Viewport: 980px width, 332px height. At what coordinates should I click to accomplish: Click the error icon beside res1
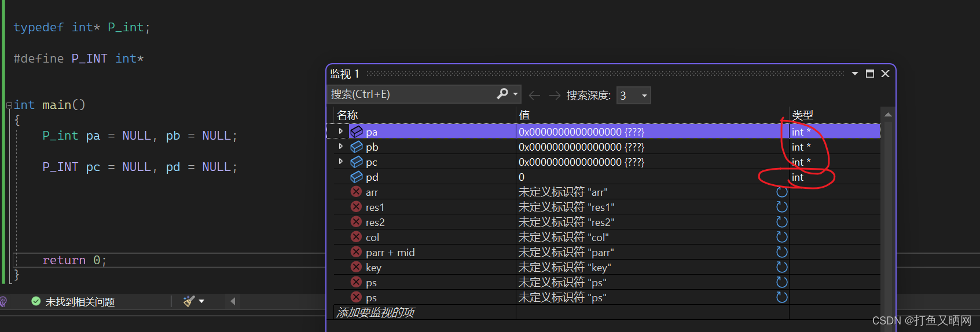point(357,207)
